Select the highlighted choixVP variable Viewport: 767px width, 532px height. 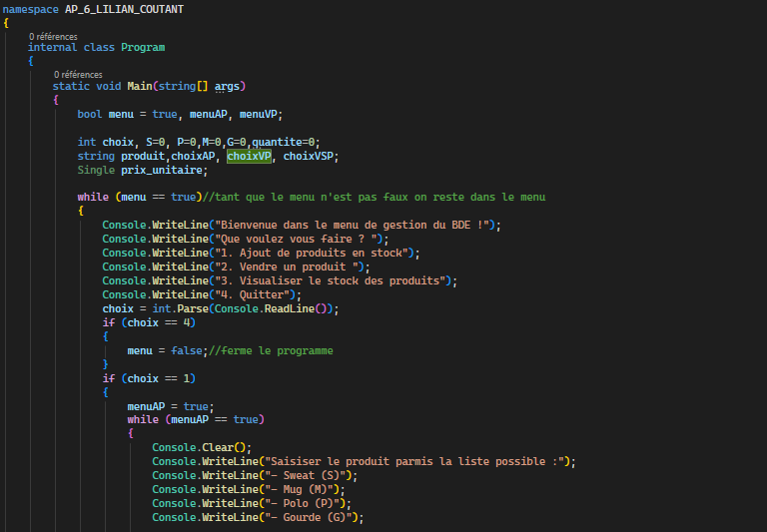[x=249, y=157]
